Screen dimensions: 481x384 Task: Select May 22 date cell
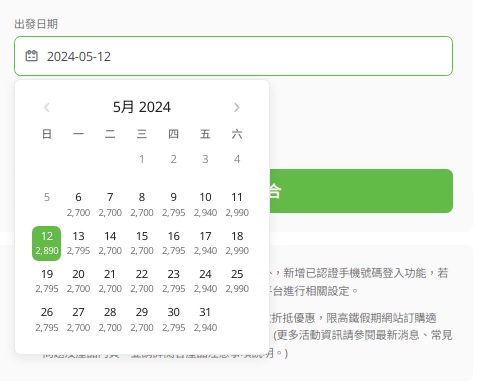142,281
